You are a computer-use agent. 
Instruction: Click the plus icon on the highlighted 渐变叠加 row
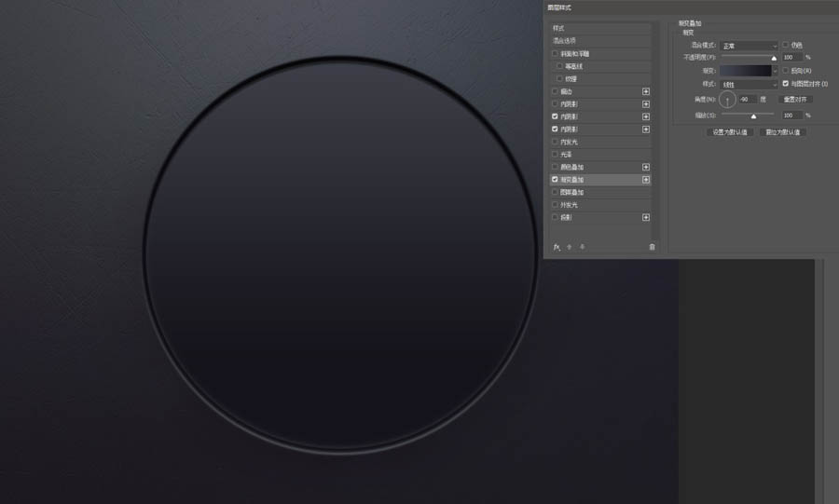point(646,180)
